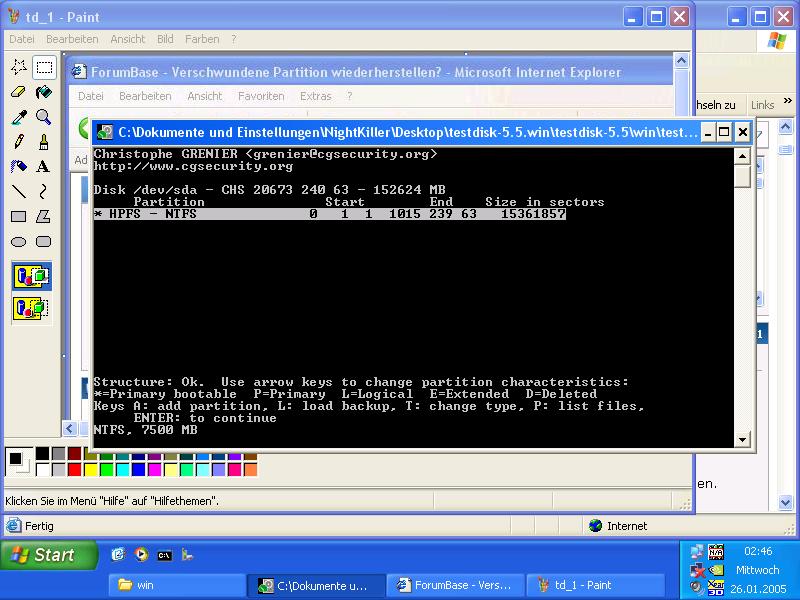Switch to the 'td_1 - Paint' taskbar button
Image resolution: width=800 pixels, height=600 pixels.
(x=595, y=585)
